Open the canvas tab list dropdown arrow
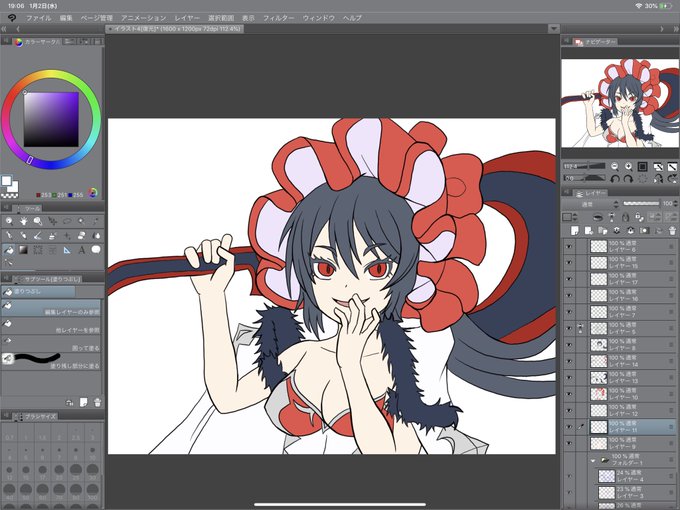The width and height of the screenshot is (680, 510). point(553,29)
